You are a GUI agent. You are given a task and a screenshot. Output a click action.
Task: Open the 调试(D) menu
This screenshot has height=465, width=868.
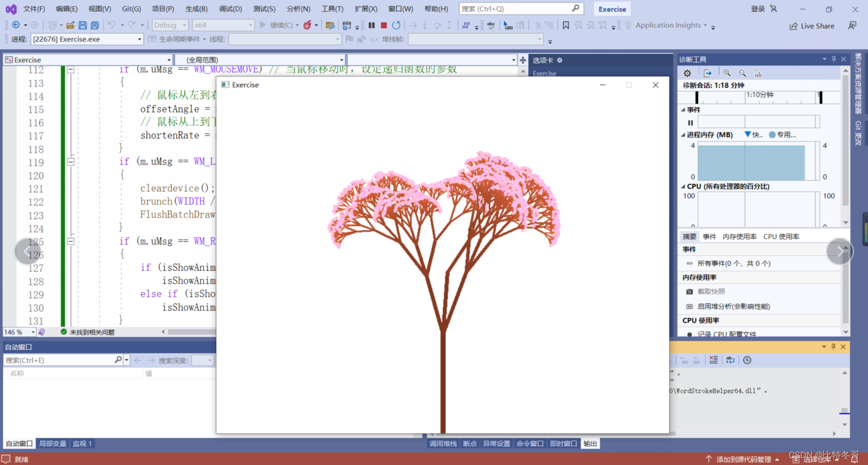[x=230, y=9]
